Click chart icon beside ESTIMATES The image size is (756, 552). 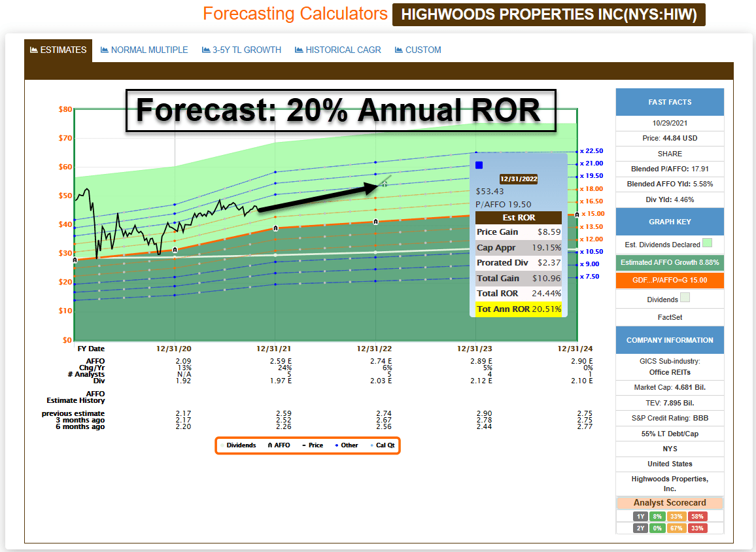(x=34, y=50)
